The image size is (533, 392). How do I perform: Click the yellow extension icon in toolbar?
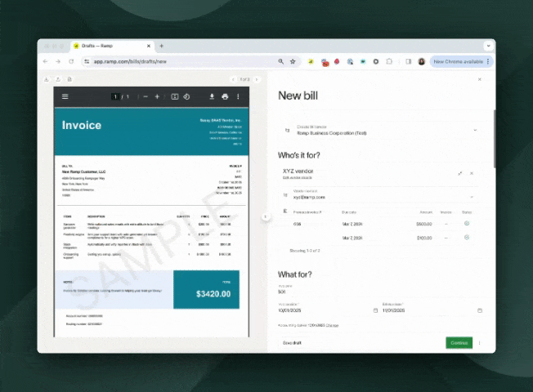click(311, 61)
